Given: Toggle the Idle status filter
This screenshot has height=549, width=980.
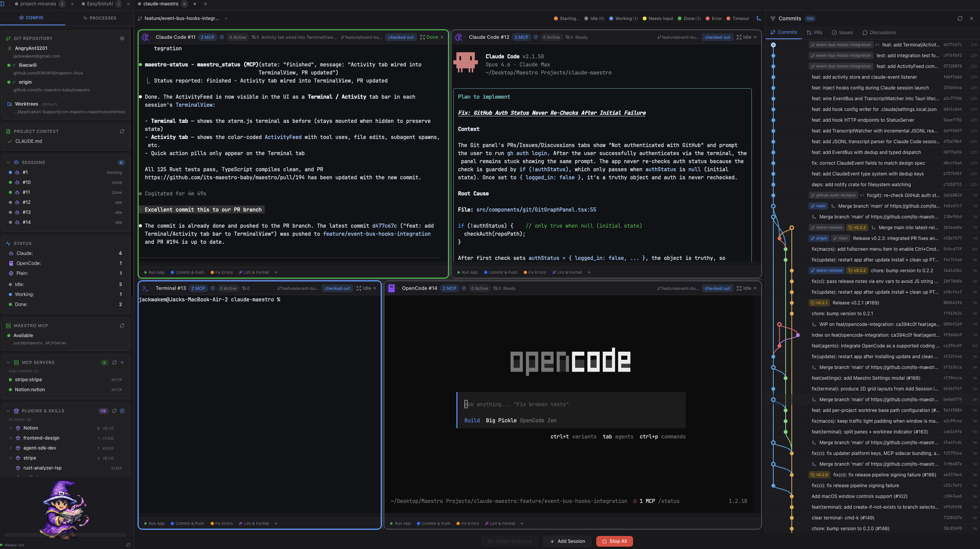Looking at the screenshot, I should (594, 18).
